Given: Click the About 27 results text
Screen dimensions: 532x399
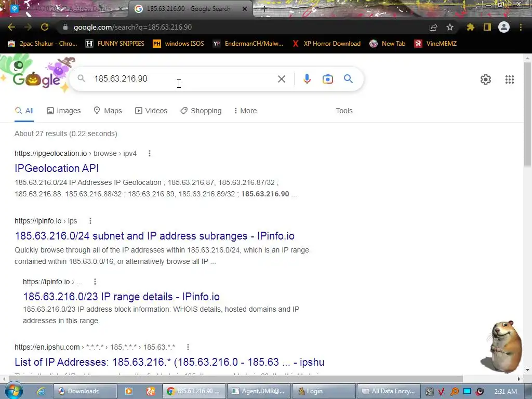Looking at the screenshot, I should pyautogui.click(x=66, y=134).
